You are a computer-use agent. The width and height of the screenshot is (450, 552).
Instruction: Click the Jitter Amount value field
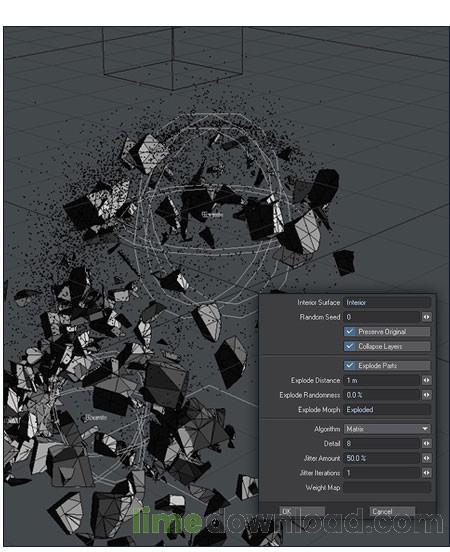382,458
